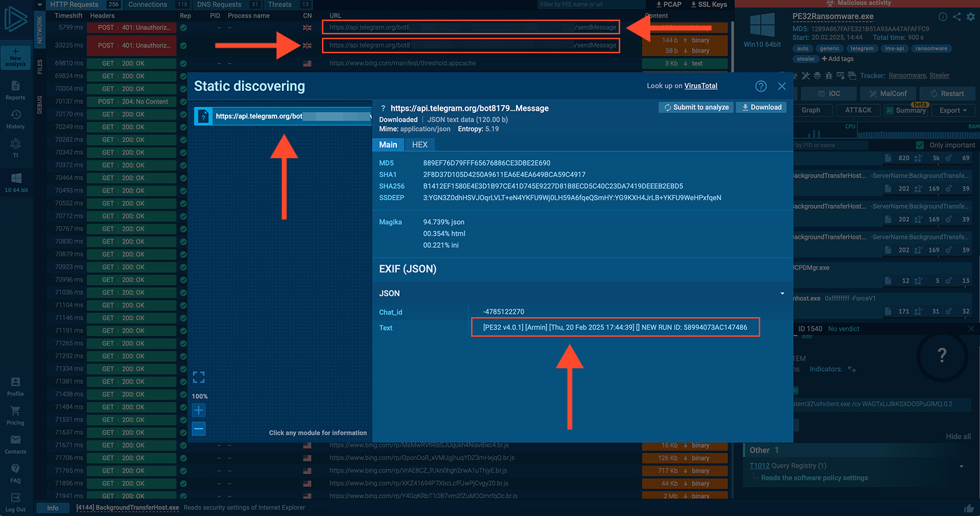Image resolution: width=980 pixels, height=516 pixels.
Task: Select the fit-to-screen icon in module viewer
Action: click(199, 377)
